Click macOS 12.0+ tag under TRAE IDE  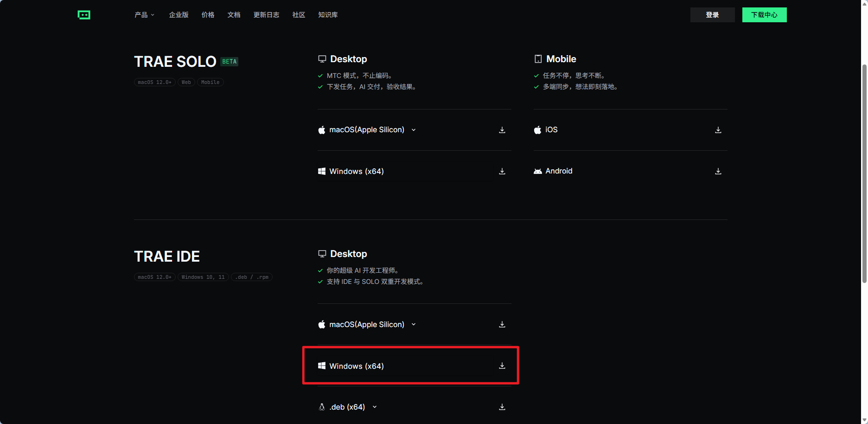pyautogui.click(x=154, y=277)
